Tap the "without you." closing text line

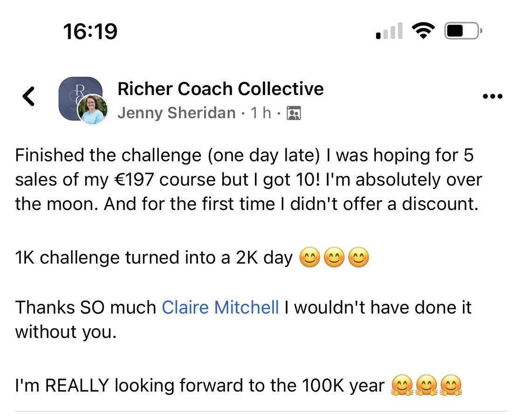point(65,332)
